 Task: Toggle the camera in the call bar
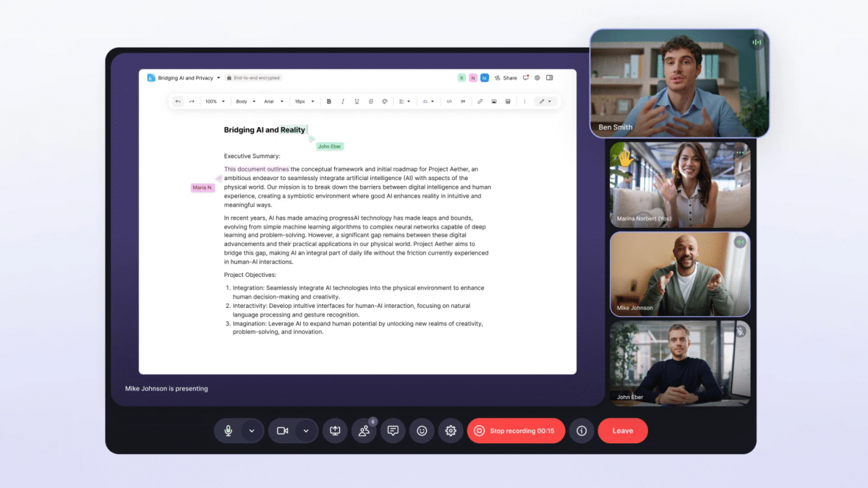coord(283,431)
